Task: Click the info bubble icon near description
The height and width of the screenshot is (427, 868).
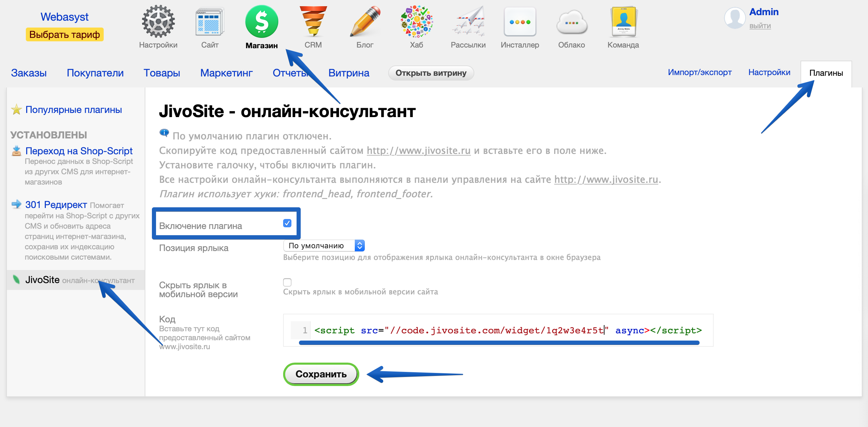Action: point(164,133)
